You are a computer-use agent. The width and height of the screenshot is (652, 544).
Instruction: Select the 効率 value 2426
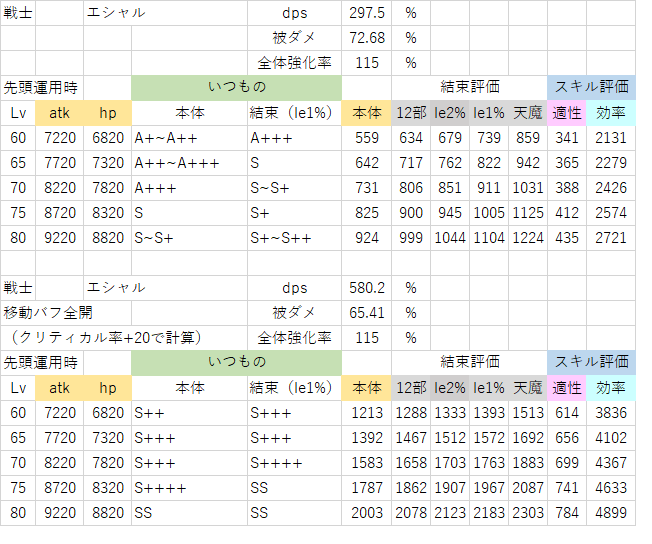[x=611, y=188]
